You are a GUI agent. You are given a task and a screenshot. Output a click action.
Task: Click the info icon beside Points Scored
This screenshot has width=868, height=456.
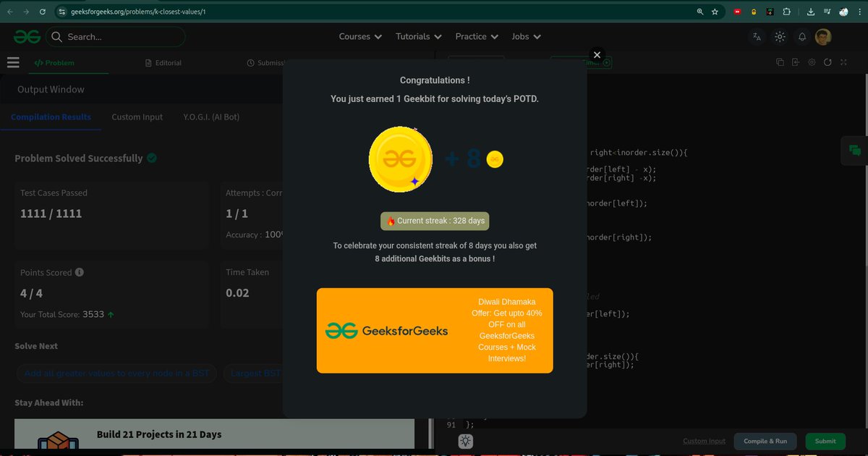(80, 272)
